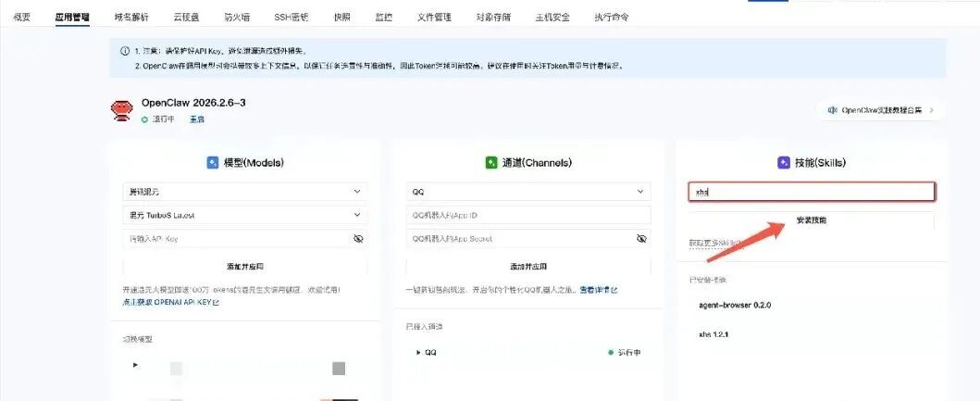Click the 安装技能 button

click(812, 220)
